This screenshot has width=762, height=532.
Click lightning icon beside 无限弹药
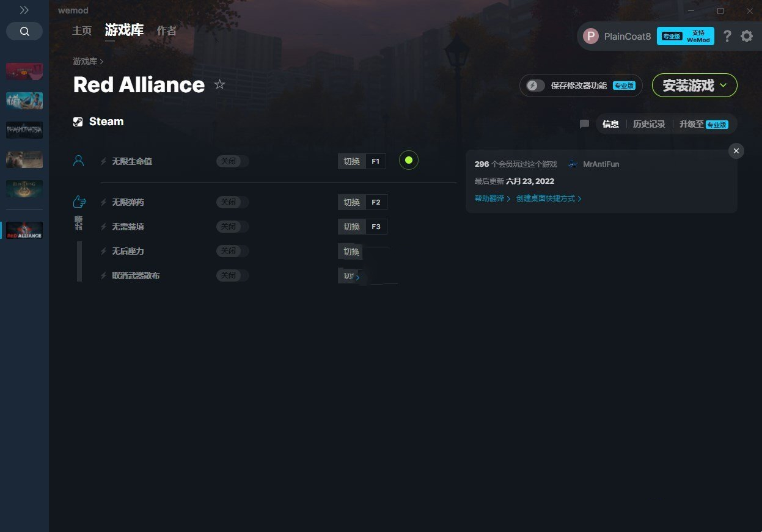[104, 202]
